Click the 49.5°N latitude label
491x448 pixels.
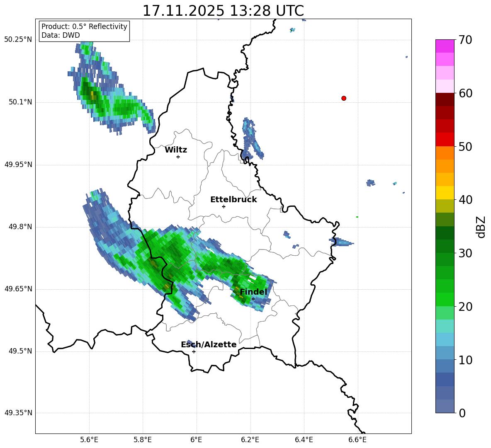coord(20,351)
